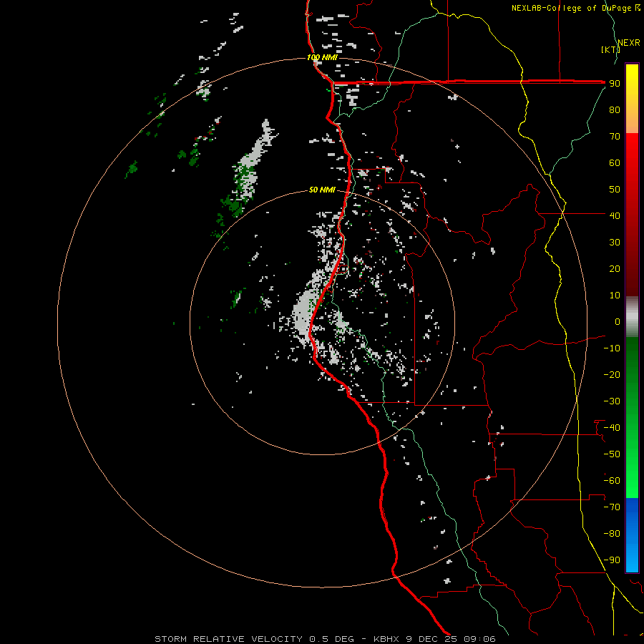
Task: Click the -90 value on velocity scale
Action: pos(612,560)
